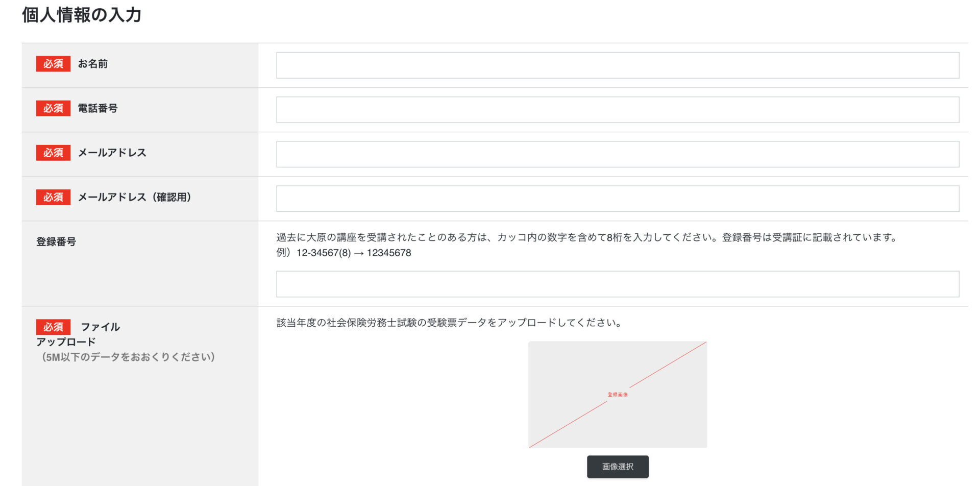The width and height of the screenshot is (980, 486).
Task: Click the 必須 badge next to お名前
Action: (53, 64)
